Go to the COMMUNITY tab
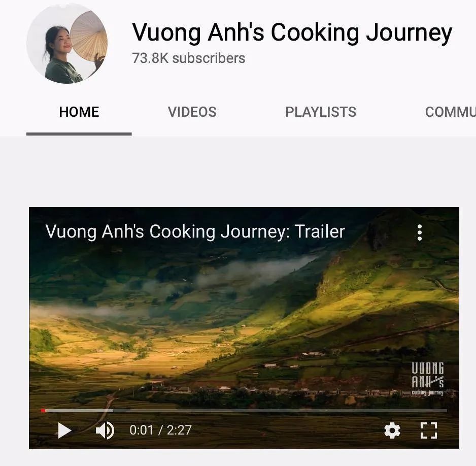 coord(451,112)
